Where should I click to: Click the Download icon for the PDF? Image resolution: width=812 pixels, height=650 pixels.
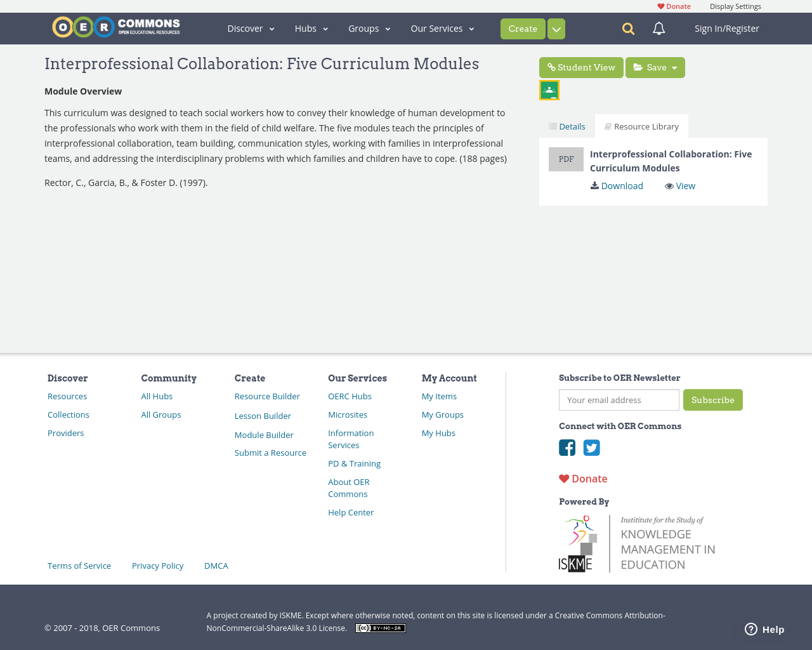[x=594, y=185]
